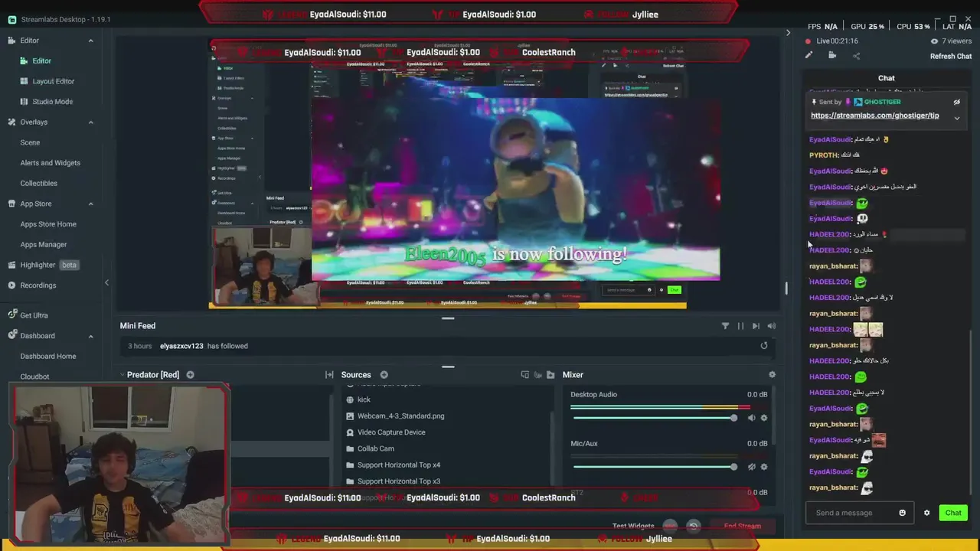
Task: Pause the Mini Feed alert queue
Action: [740, 326]
